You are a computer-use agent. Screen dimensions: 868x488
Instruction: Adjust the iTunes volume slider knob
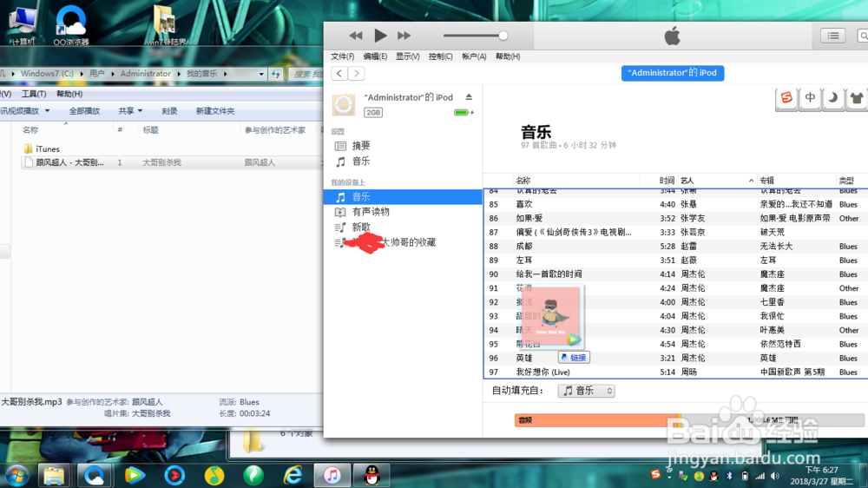pyautogui.click(x=503, y=36)
